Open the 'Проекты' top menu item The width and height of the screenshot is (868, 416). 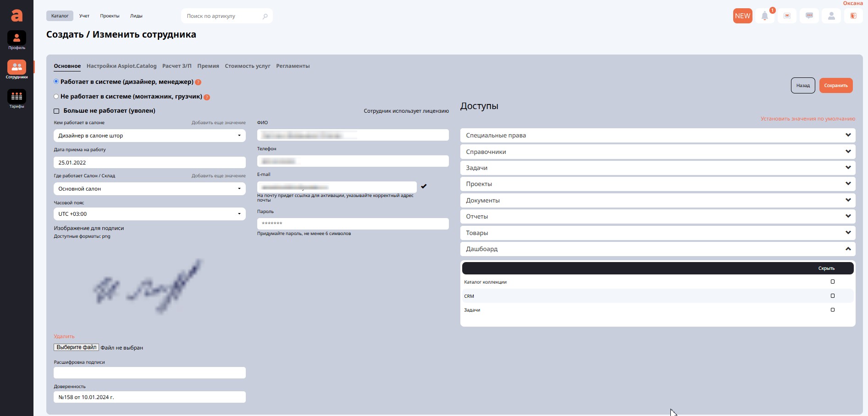[x=110, y=16]
